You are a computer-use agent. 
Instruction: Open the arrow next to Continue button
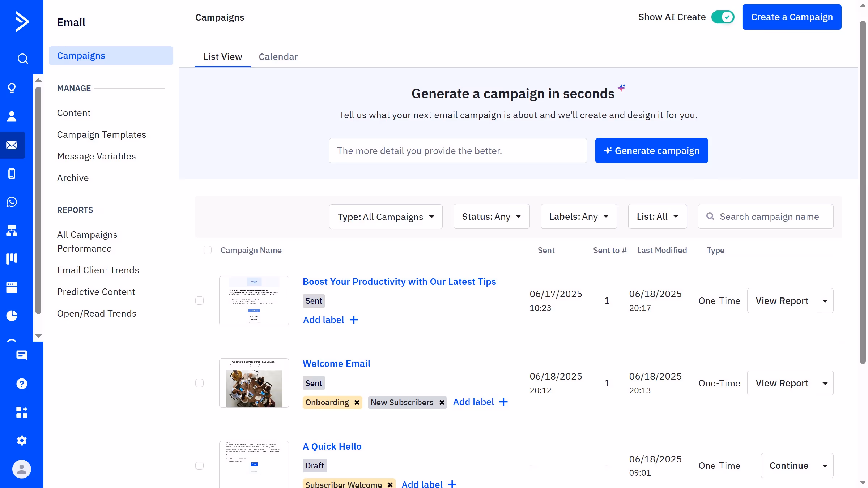click(x=825, y=466)
